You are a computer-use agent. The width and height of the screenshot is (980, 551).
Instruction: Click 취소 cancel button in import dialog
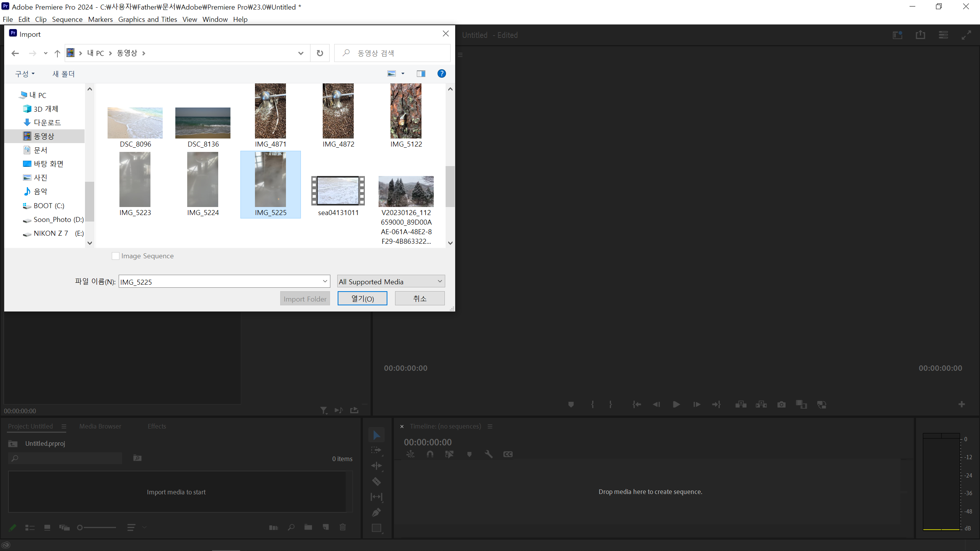[x=419, y=298]
